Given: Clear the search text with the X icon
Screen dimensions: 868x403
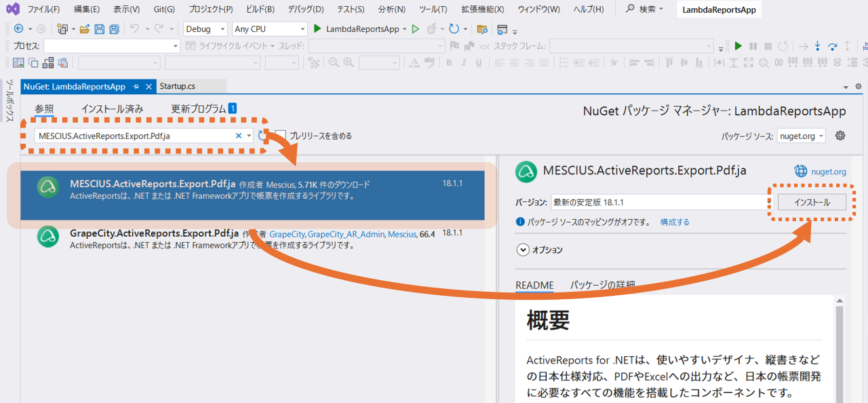Looking at the screenshot, I should [238, 136].
